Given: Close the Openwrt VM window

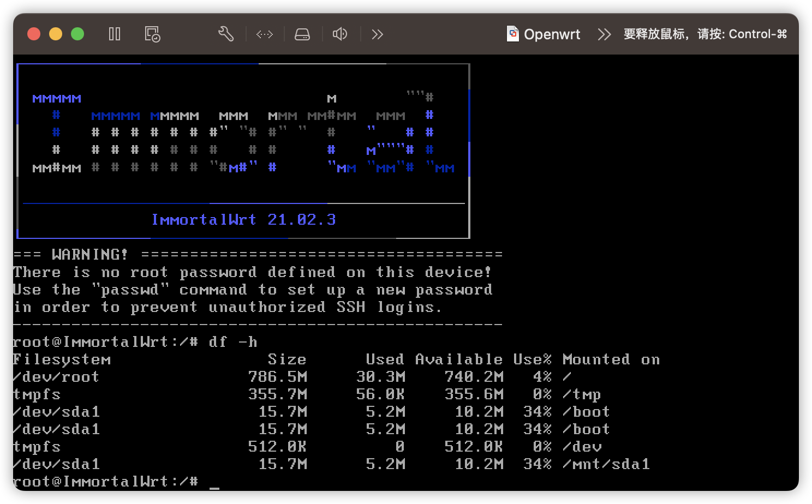Looking at the screenshot, I should tap(34, 34).
